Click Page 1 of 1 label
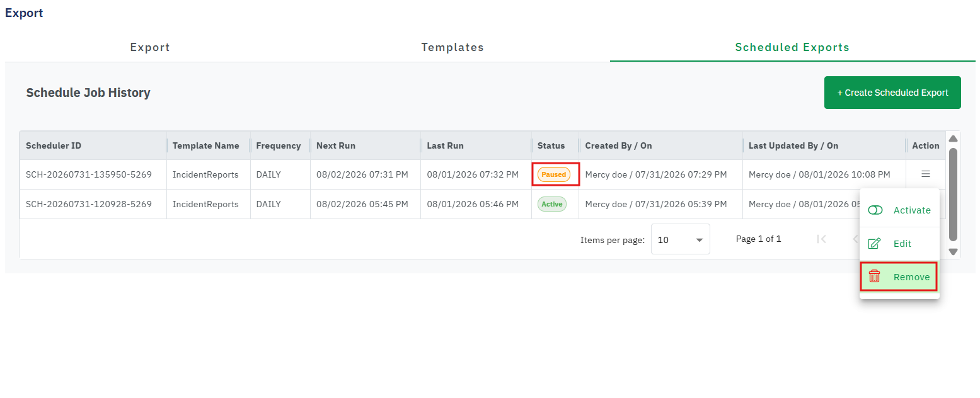 [759, 239]
